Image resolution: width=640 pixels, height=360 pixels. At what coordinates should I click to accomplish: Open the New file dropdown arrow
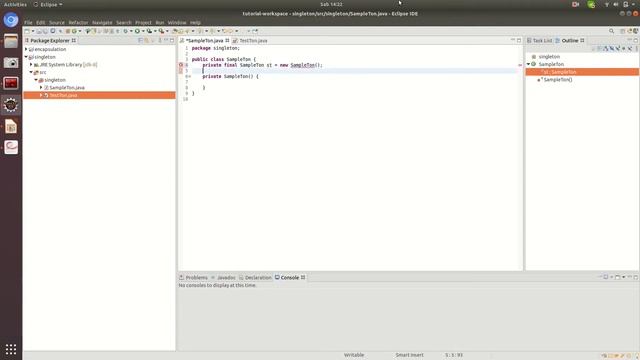click(33, 31)
